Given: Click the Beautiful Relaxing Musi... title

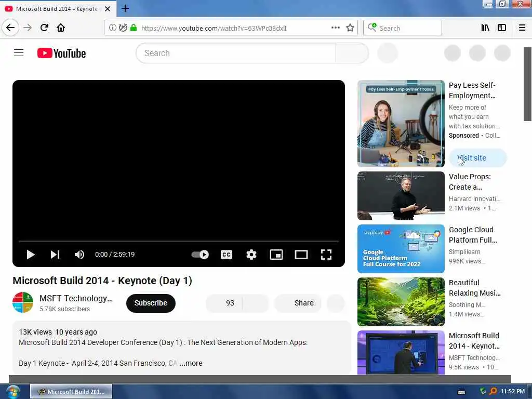Looking at the screenshot, I should coord(474,288).
